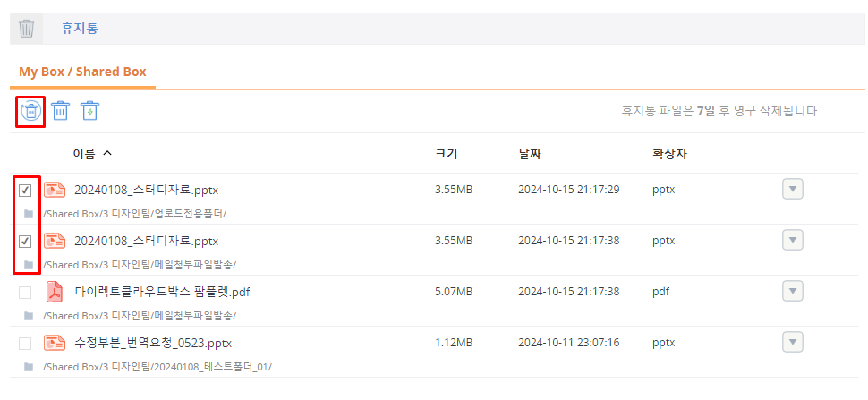Switch to the My Box / Shared Box tab
The height and width of the screenshot is (400, 868).
[82, 72]
